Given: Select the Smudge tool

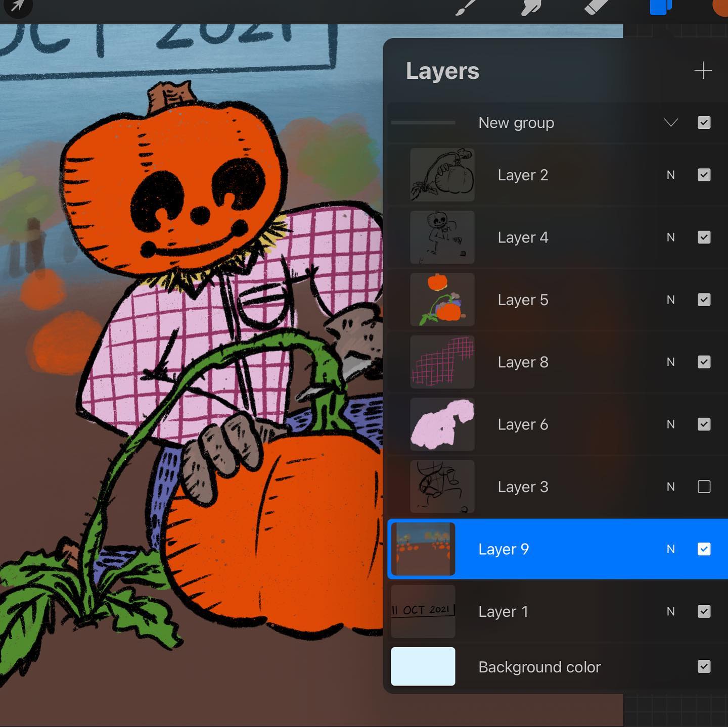Looking at the screenshot, I should point(531,7).
